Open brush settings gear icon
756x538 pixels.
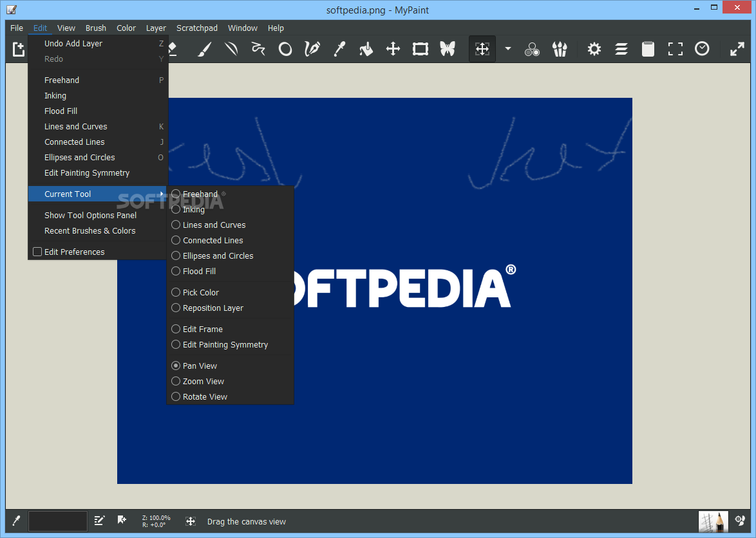click(594, 49)
